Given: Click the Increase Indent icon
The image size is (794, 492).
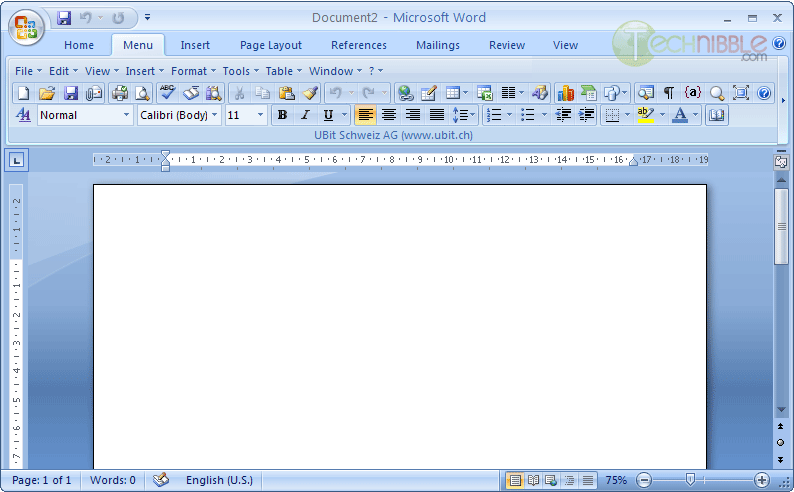Looking at the screenshot, I should [x=586, y=115].
